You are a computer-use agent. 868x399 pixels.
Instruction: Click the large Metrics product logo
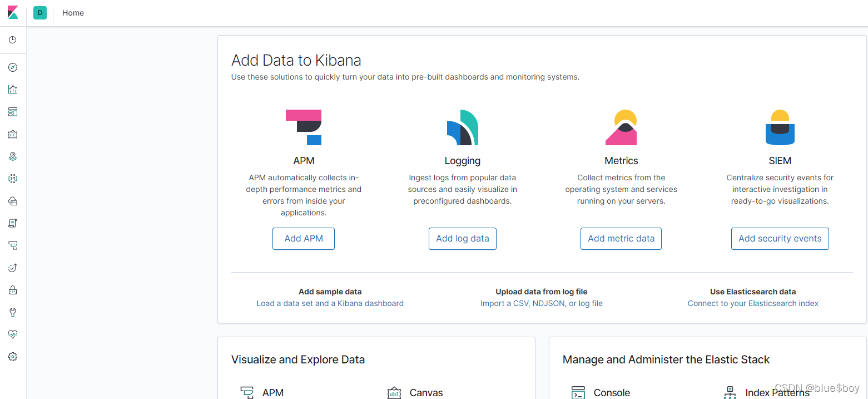(x=621, y=127)
